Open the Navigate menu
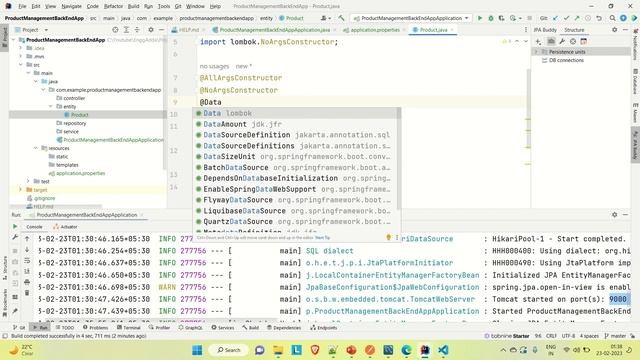Image resolution: width=640 pixels, height=360 pixels. click(71, 6)
